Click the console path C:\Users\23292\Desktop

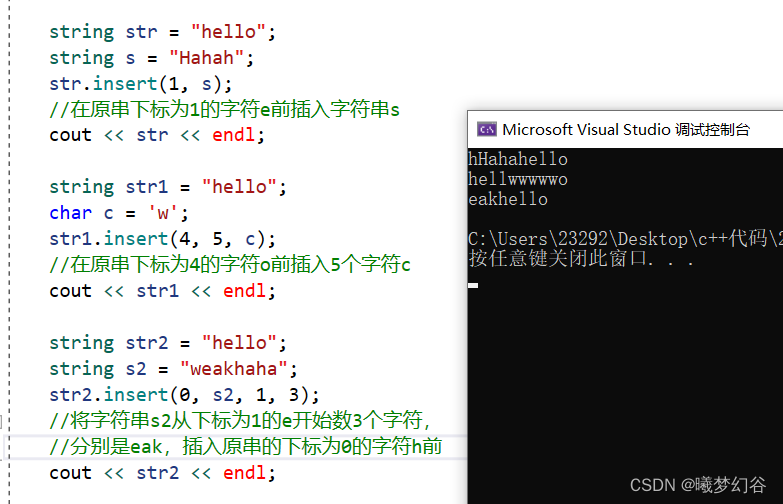[x=625, y=239]
